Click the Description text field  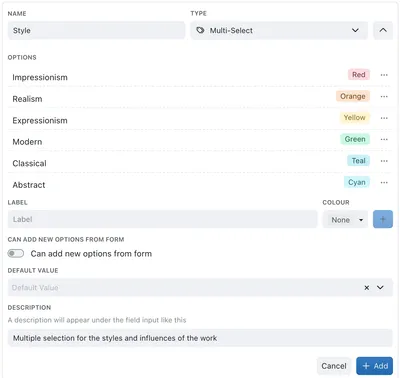click(200, 338)
